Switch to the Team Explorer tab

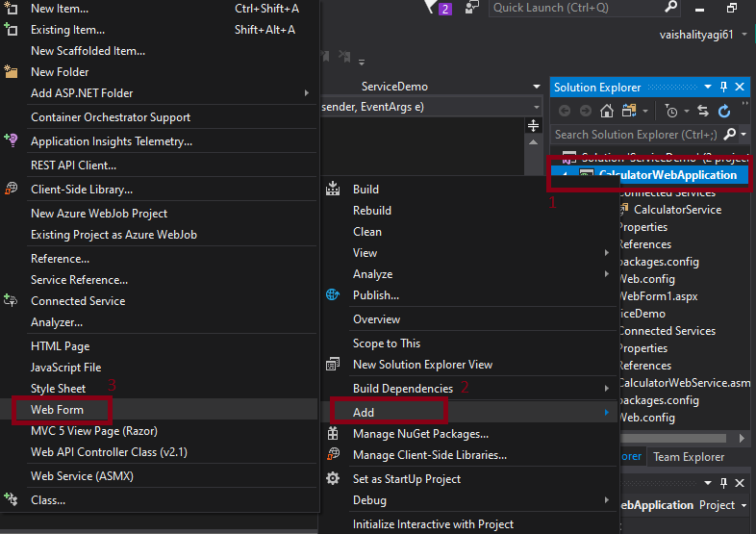[689, 457]
